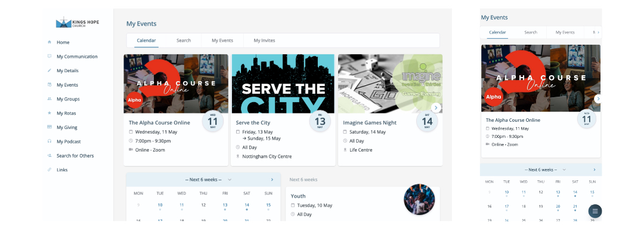Open the Serve the City event title
Viewport: 644px width, 243px height.
tap(253, 122)
